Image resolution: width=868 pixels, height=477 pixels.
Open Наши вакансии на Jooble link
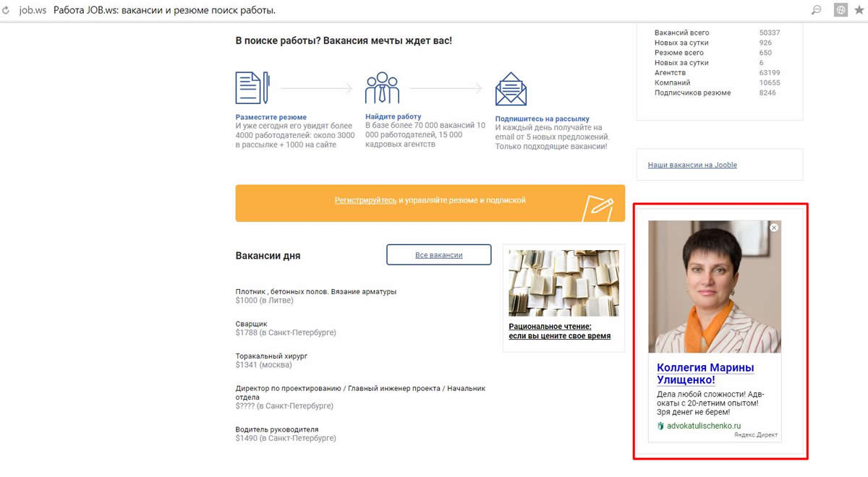pyautogui.click(x=692, y=165)
